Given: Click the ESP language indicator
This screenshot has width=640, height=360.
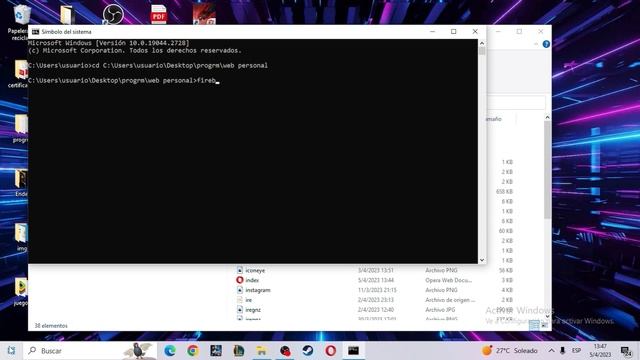Looking at the screenshot, I should tap(576, 351).
